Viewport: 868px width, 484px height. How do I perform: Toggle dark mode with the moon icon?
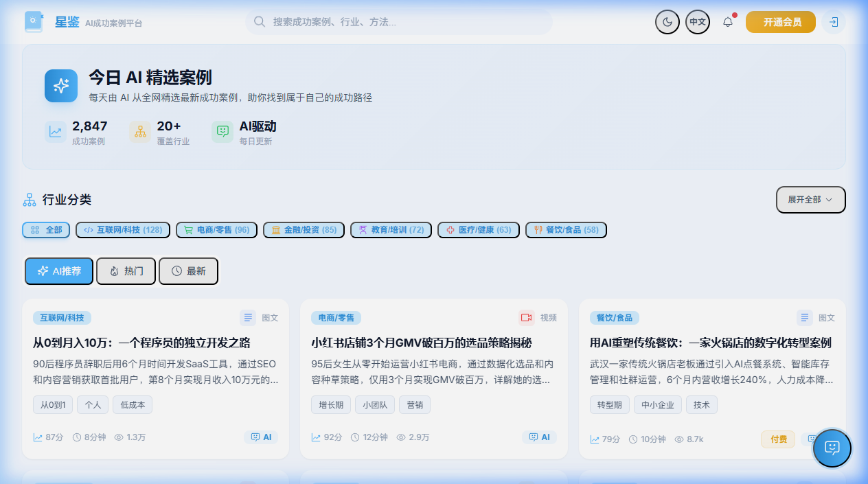[667, 22]
